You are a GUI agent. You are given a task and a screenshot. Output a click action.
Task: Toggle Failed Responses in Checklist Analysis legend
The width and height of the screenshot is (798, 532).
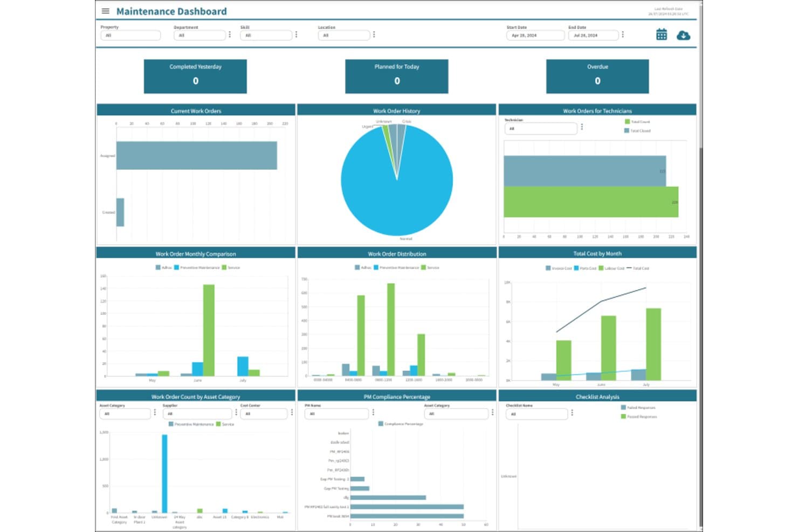pos(638,407)
